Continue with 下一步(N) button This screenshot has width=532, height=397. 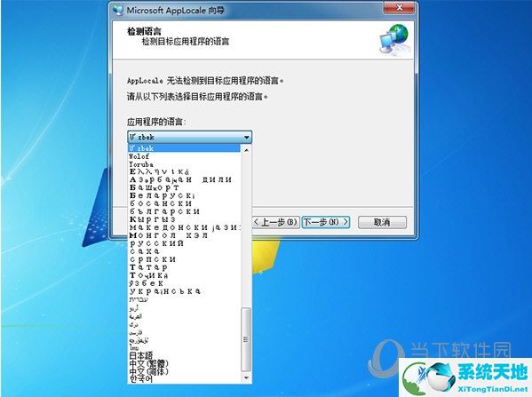326,222
